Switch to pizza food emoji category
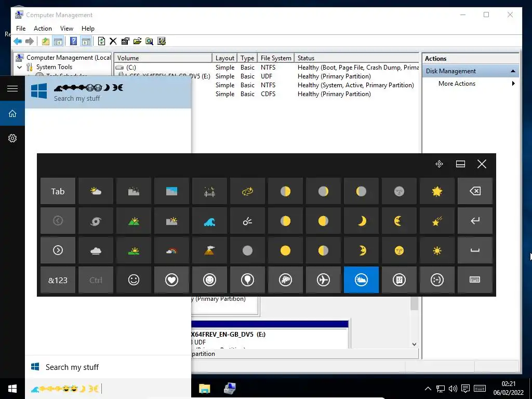 (285, 280)
